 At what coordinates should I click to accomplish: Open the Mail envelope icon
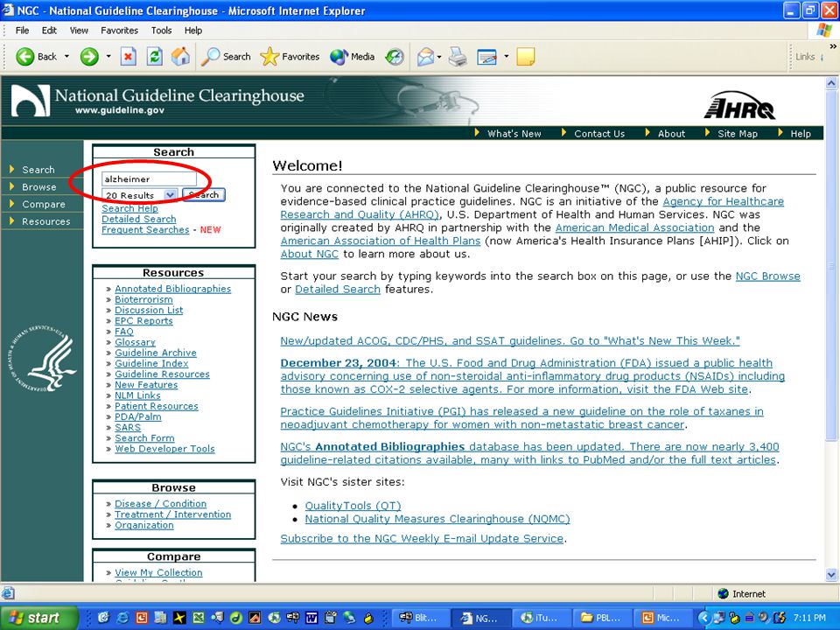pyautogui.click(x=425, y=56)
